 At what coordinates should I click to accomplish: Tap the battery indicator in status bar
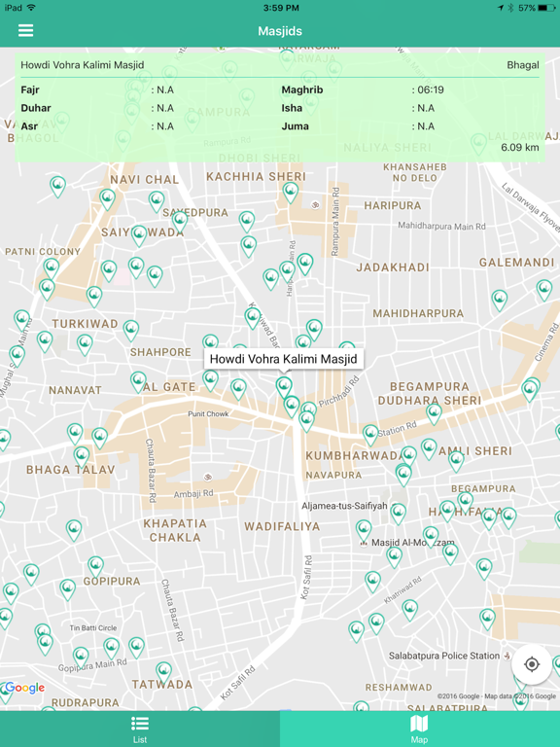point(546,8)
